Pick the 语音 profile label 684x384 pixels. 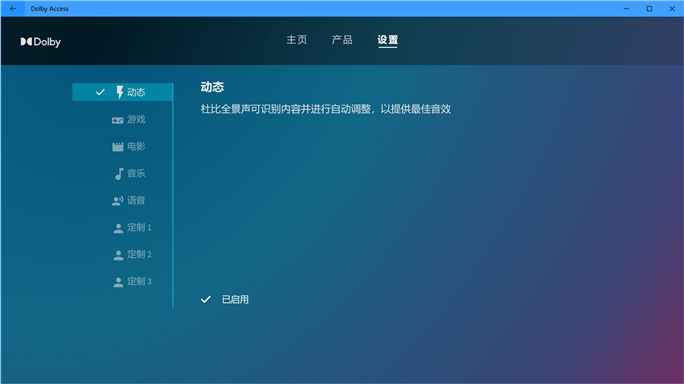point(136,200)
